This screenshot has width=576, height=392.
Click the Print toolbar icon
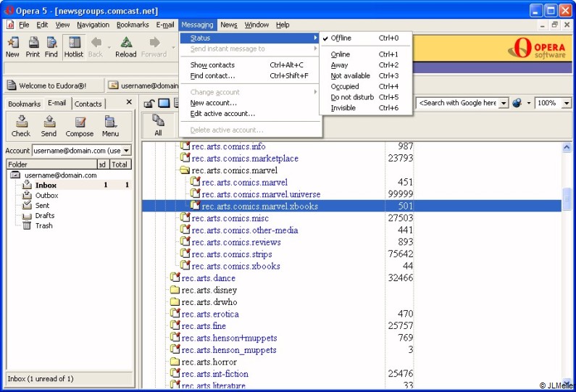[x=33, y=47]
